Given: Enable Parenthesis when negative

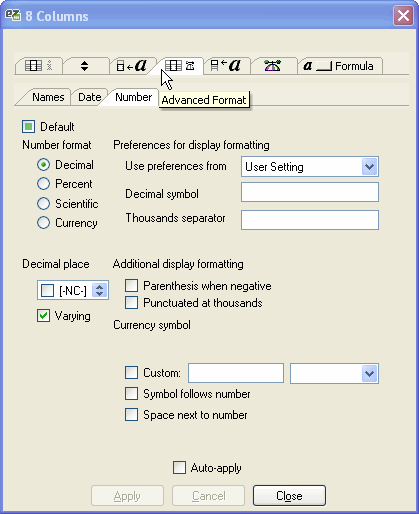Looking at the screenshot, I should [131, 286].
